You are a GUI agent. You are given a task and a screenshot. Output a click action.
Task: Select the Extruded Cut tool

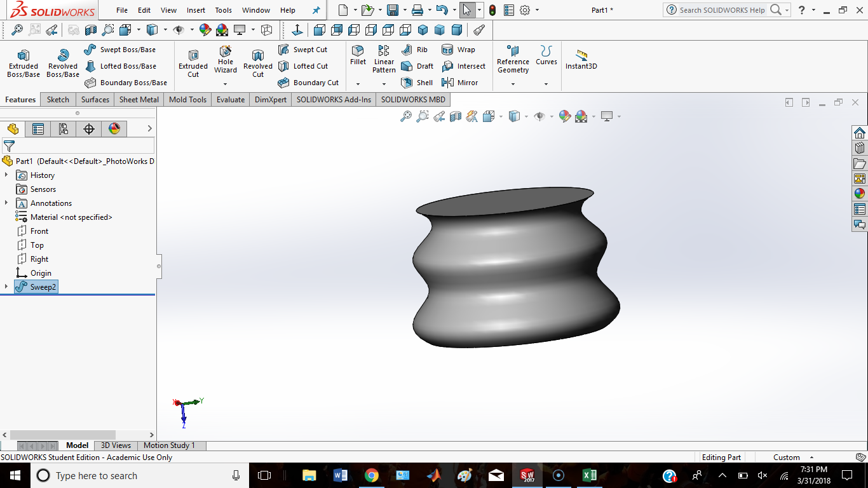193,64
